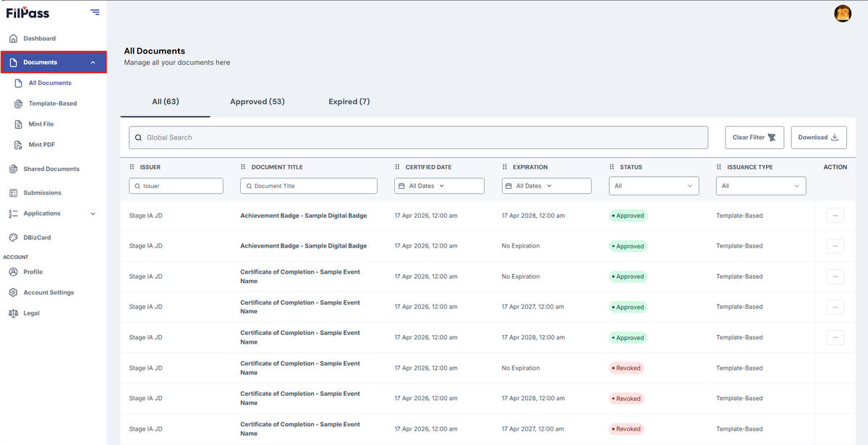The width and height of the screenshot is (868, 445).
Task: Open the Certified Date All Dates dropdown
Action: click(440, 186)
